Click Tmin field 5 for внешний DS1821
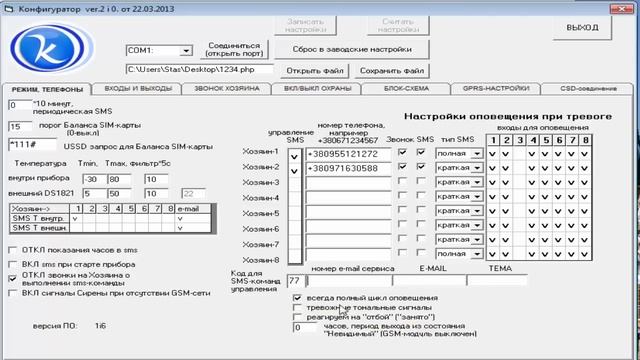Image resolution: width=640 pixels, height=360 pixels. click(94, 194)
